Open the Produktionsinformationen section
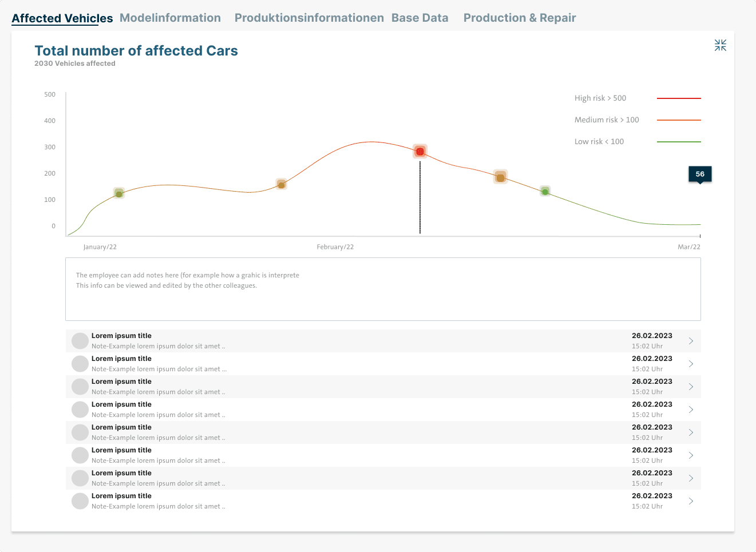The width and height of the screenshot is (756, 552). [x=309, y=17]
